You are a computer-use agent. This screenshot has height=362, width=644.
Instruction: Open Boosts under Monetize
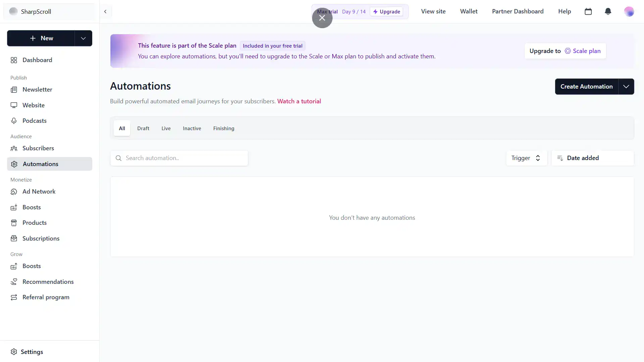50,207
